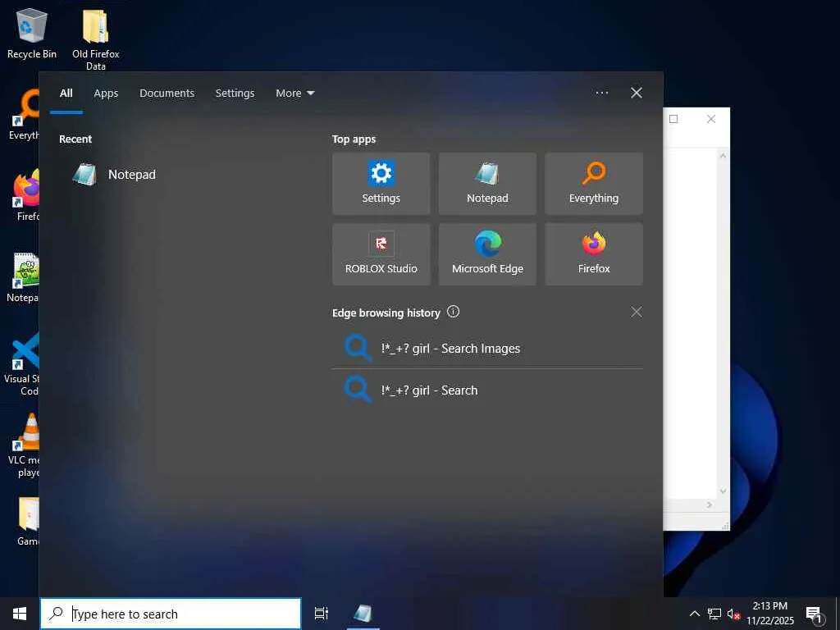Image resolution: width=840 pixels, height=630 pixels.
Task: Select Notepad++ desktop shortcut
Action: (24, 277)
